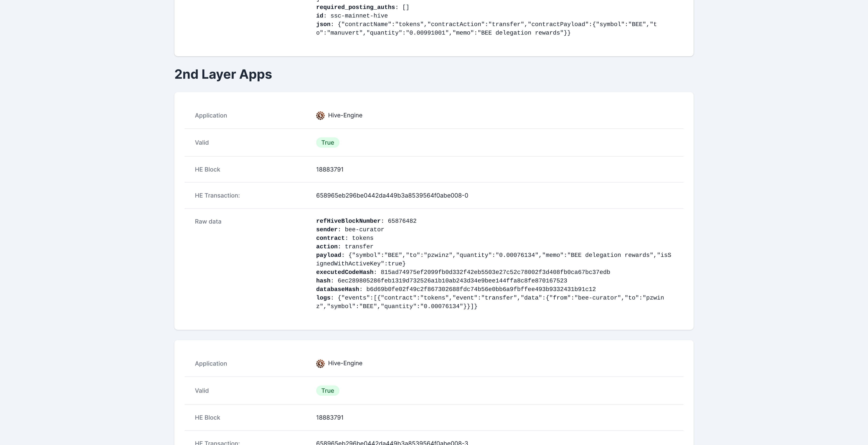The width and height of the screenshot is (868, 445).
Task: Click the required_posting_auths line
Action: click(x=362, y=7)
